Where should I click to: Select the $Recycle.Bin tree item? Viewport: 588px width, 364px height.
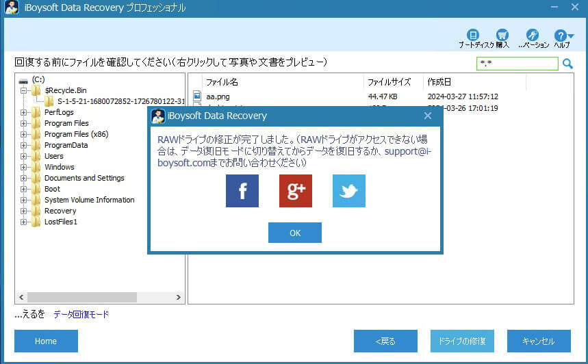pos(65,90)
